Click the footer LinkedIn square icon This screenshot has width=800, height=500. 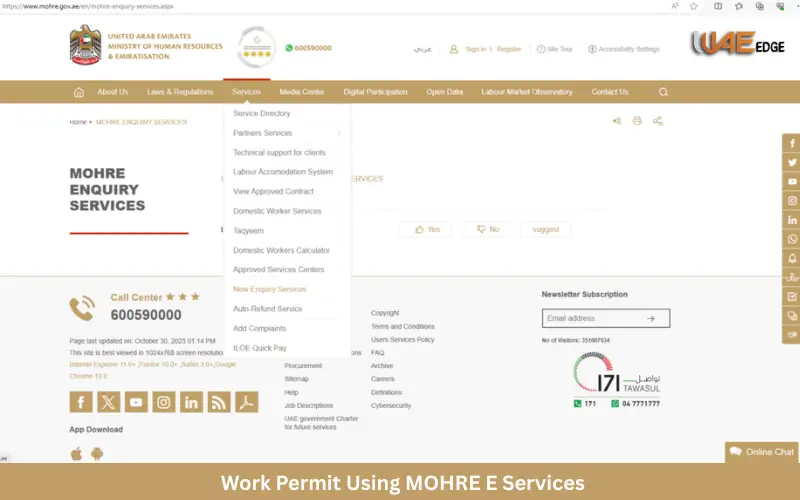pos(191,402)
